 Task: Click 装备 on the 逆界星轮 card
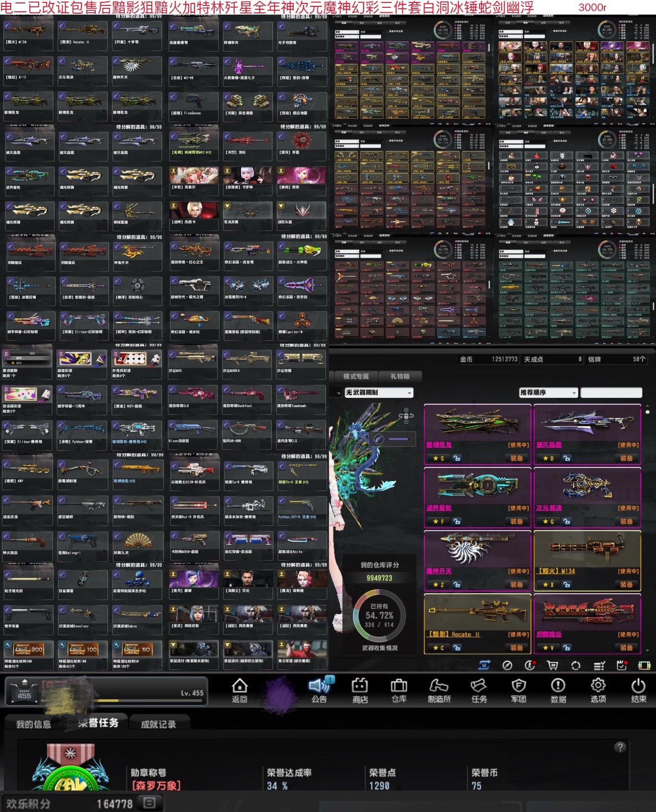[x=516, y=521]
